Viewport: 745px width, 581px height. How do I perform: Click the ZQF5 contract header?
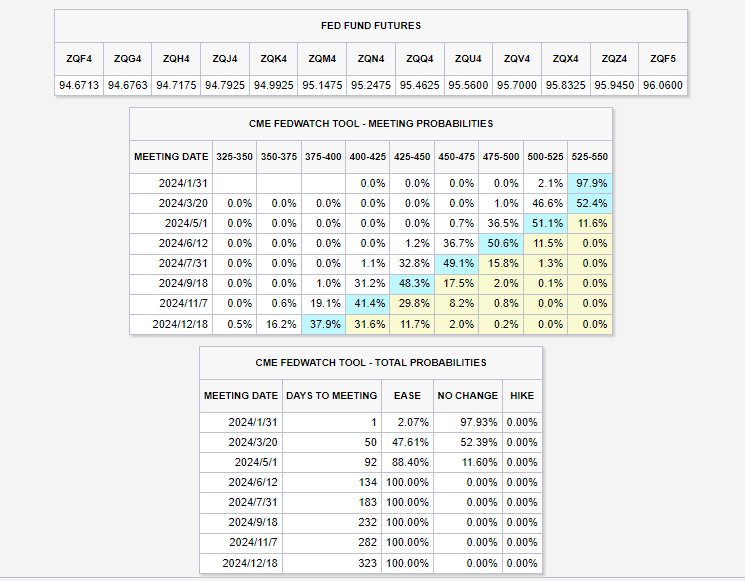(663, 59)
